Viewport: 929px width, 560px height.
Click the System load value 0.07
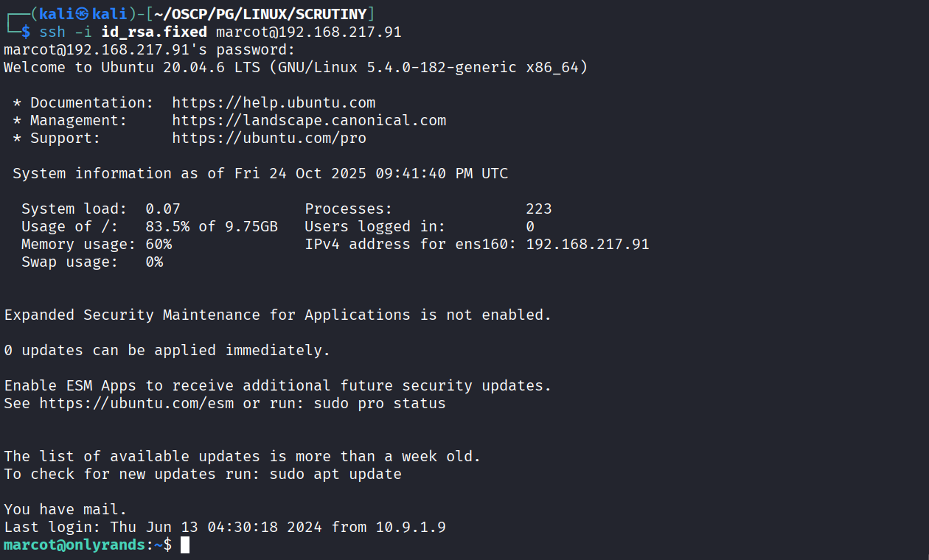click(x=163, y=209)
